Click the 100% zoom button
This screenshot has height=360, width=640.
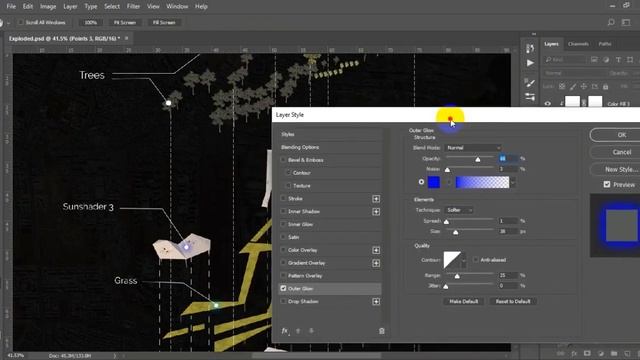[91, 22]
